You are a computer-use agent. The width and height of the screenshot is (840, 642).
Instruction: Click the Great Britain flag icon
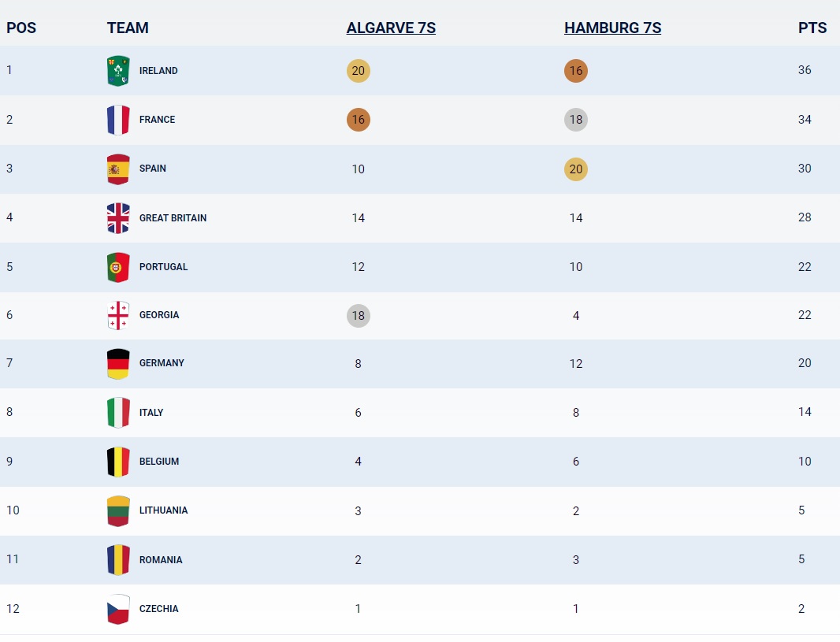pos(118,218)
